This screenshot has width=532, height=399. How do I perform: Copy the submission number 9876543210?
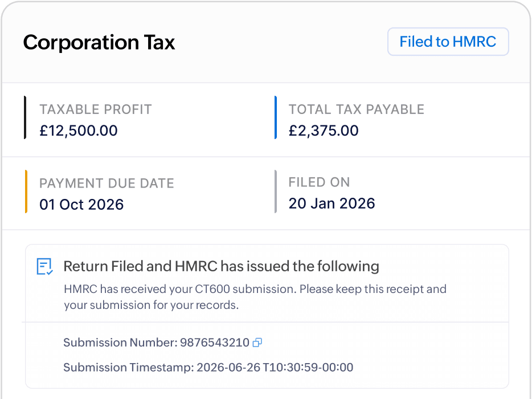257,342
